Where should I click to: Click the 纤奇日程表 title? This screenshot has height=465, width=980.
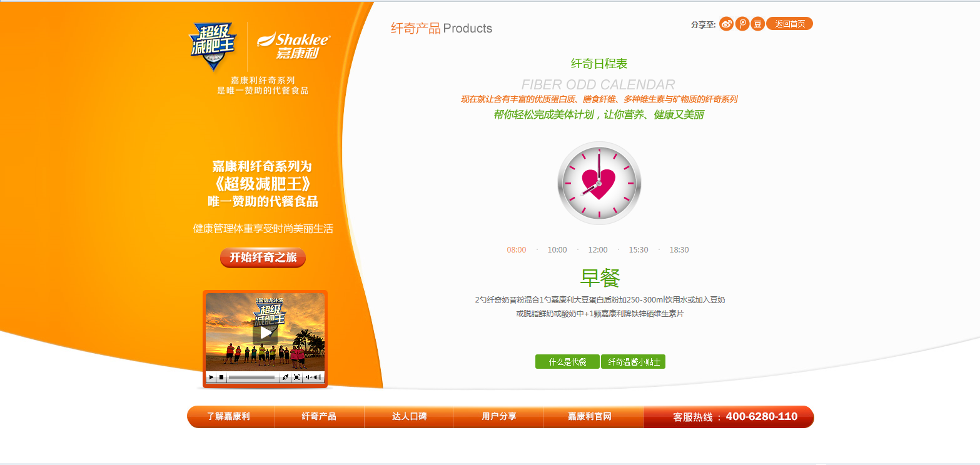599,64
